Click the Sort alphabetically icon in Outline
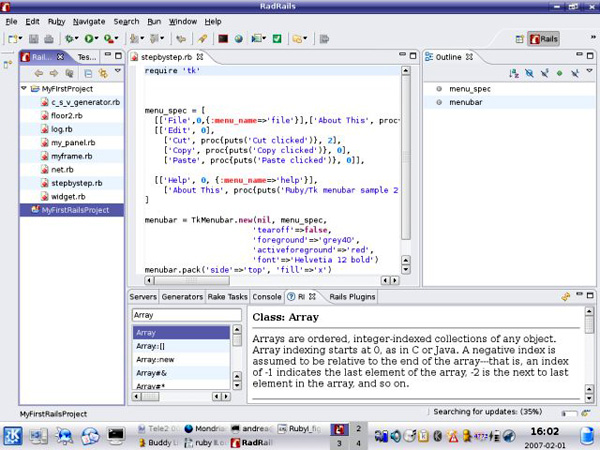 (x=514, y=73)
